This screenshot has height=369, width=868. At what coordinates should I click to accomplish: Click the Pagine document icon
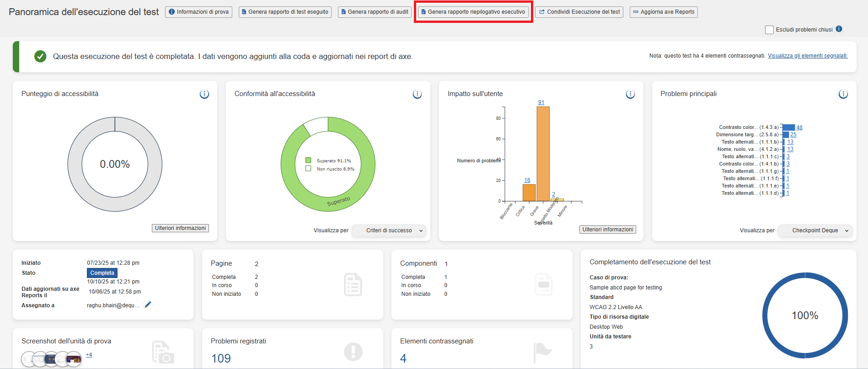353,285
